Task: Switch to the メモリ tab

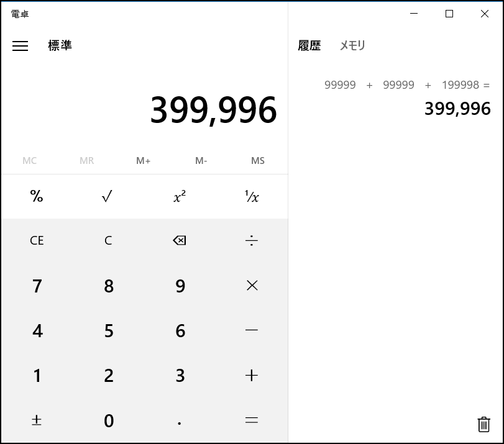Action: pyautogui.click(x=352, y=46)
